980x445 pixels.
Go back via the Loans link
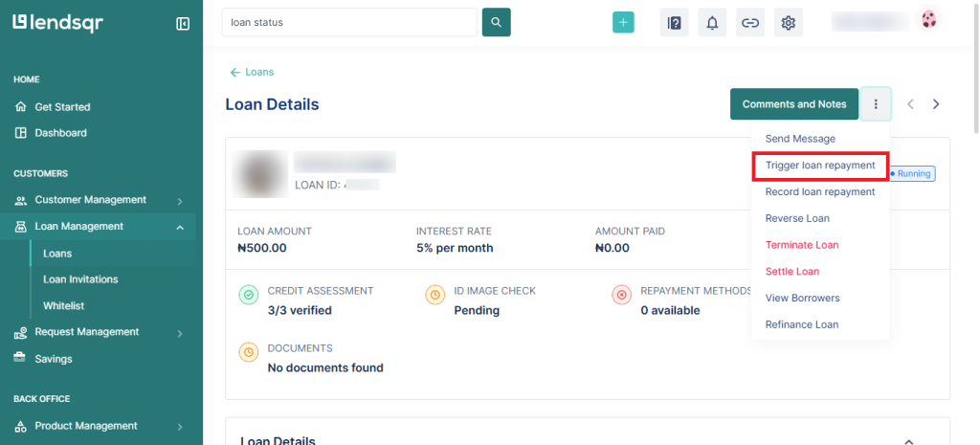(x=253, y=72)
